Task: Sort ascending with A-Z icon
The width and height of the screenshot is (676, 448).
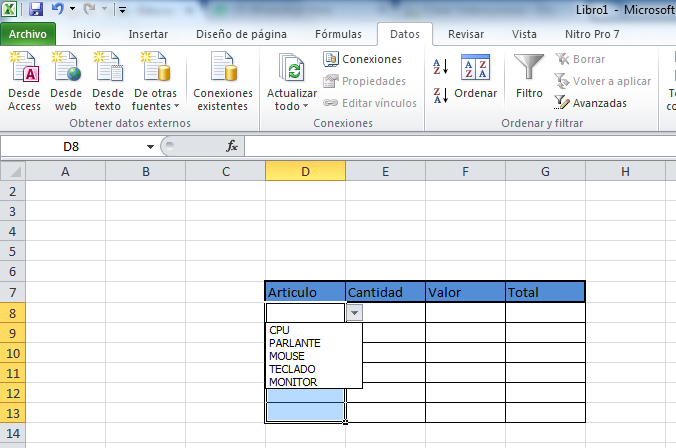Action: pyautogui.click(x=441, y=67)
